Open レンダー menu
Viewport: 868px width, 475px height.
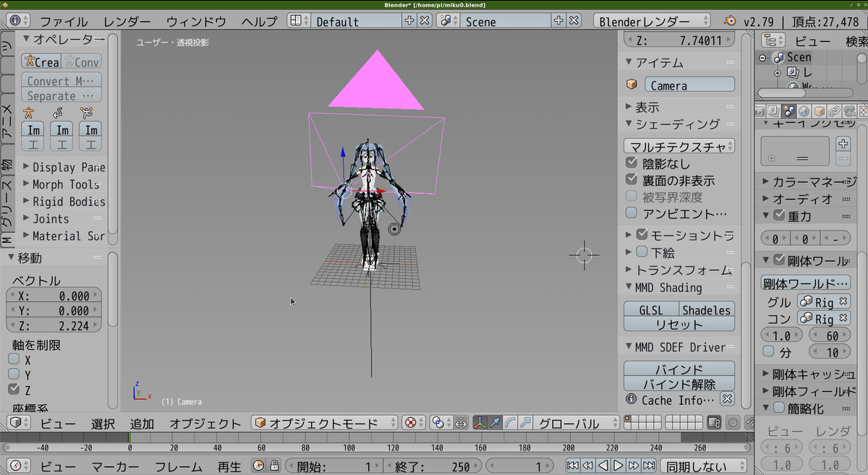(127, 21)
